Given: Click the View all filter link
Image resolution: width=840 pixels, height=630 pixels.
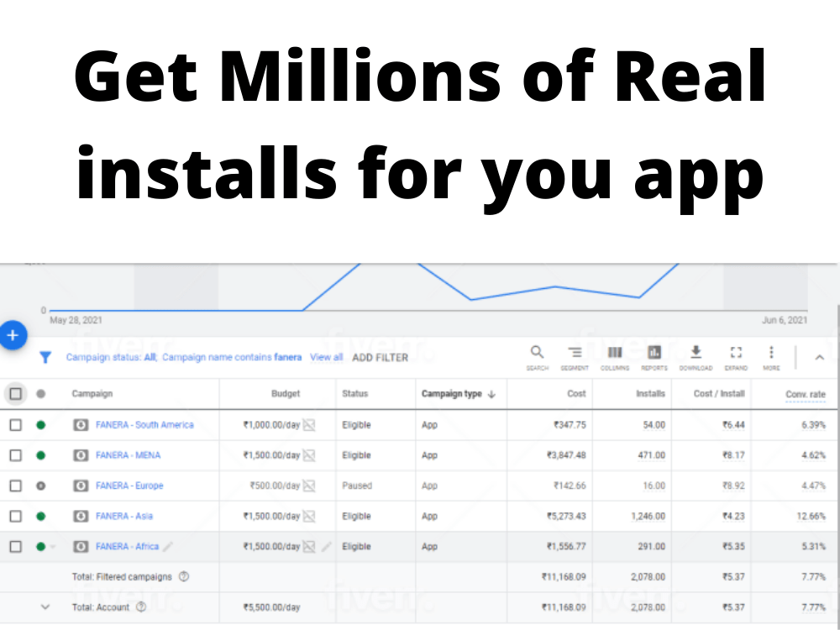Looking at the screenshot, I should (326, 357).
